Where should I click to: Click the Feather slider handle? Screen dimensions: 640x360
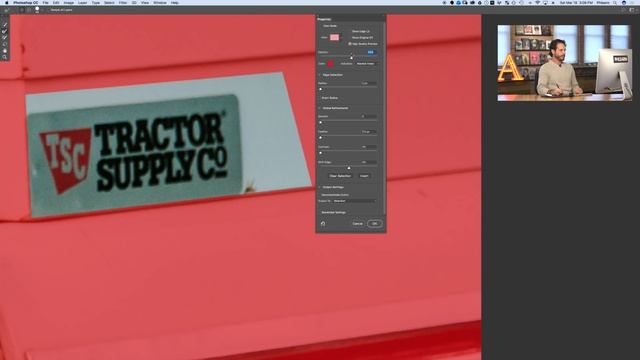pos(320,138)
